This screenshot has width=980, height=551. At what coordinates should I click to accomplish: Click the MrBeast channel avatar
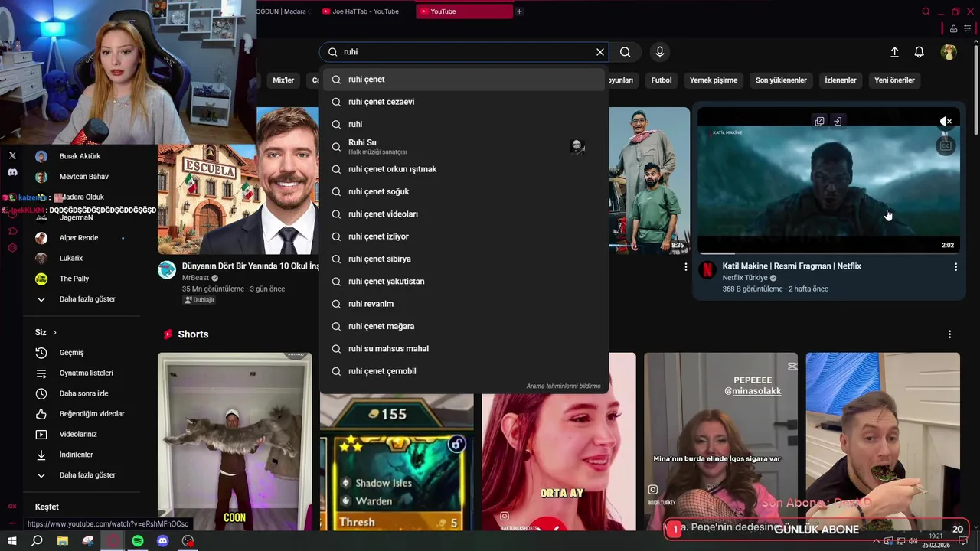coord(167,270)
